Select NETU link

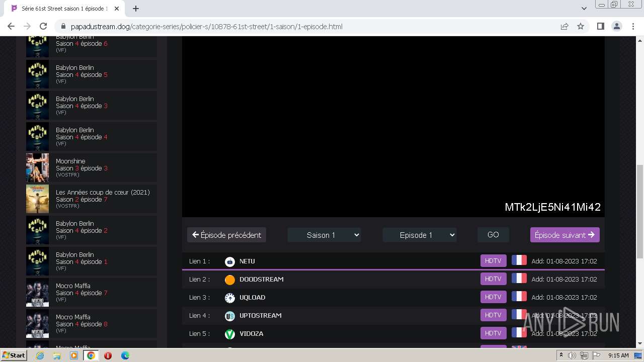(x=393, y=261)
